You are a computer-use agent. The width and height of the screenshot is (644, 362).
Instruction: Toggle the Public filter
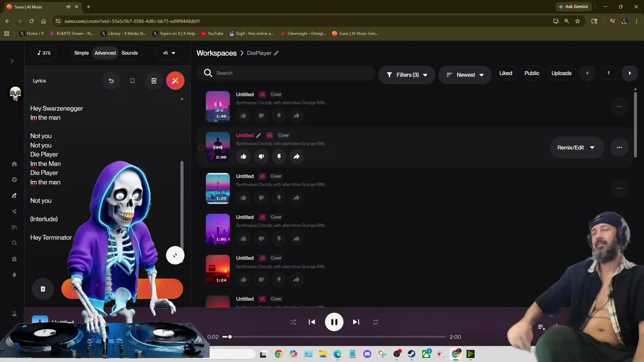(532, 73)
